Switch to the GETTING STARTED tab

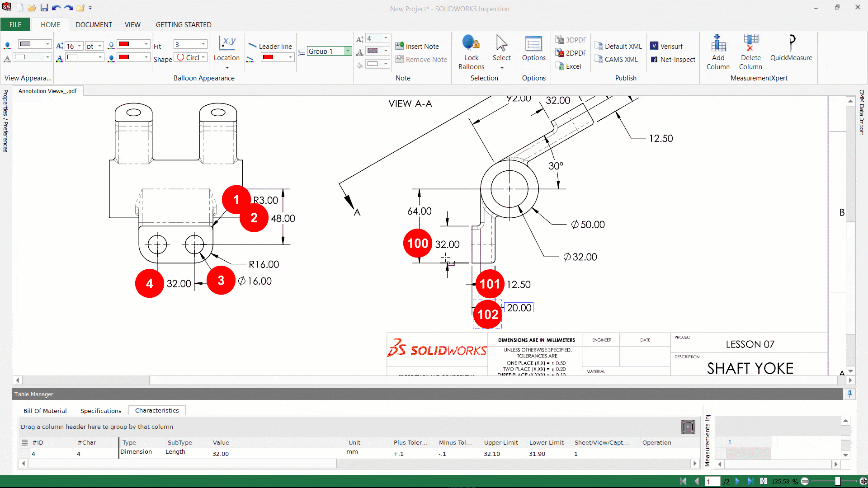tap(184, 24)
